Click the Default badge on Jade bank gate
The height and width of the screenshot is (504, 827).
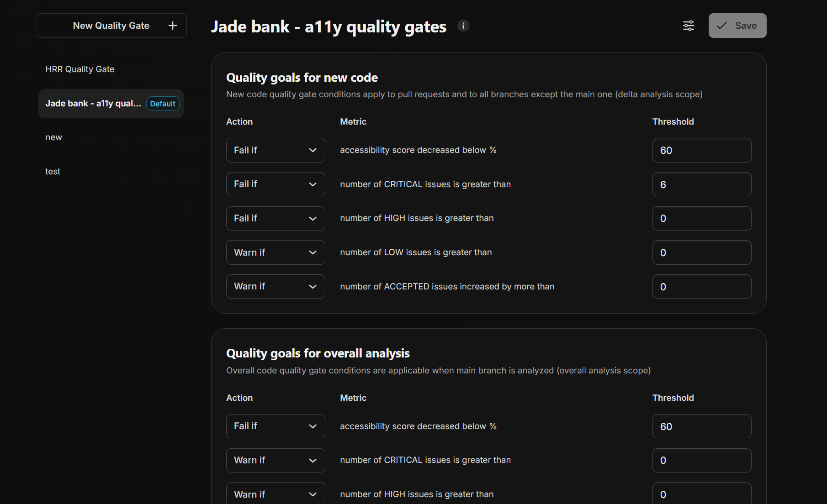(162, 104)
